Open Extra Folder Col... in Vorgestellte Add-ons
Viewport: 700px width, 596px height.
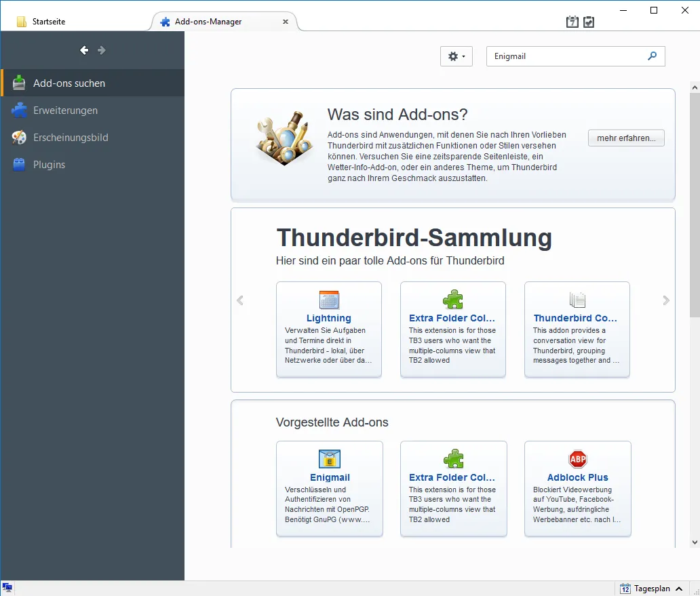click(x=452, y=477)
